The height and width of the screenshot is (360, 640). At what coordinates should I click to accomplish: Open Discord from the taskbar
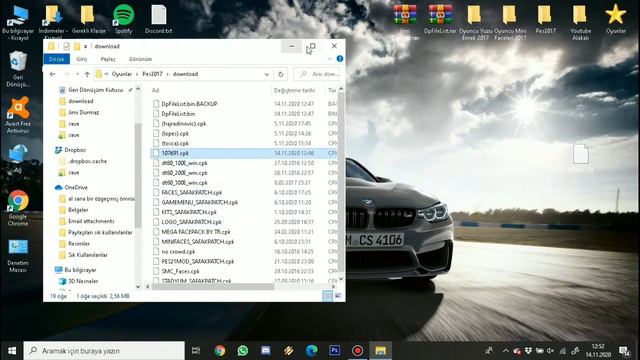click(x=266, y=351)
